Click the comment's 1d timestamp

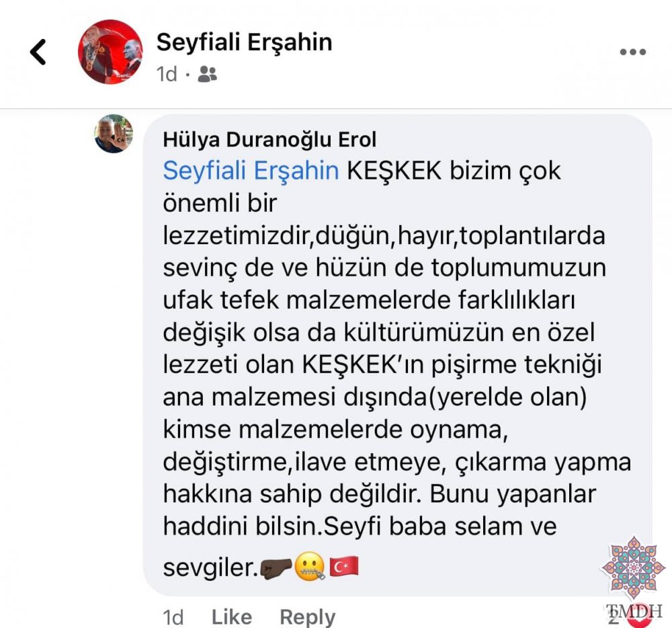[173, 617]
